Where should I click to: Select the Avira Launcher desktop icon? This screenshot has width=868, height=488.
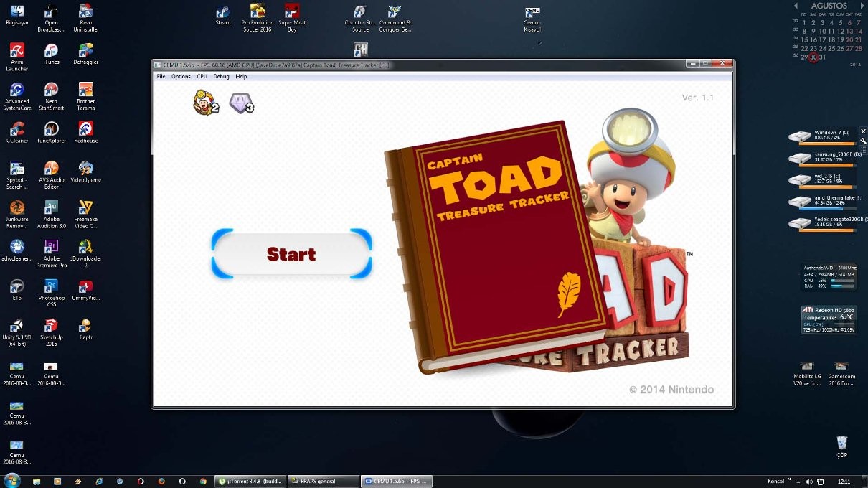pos(16,57)
